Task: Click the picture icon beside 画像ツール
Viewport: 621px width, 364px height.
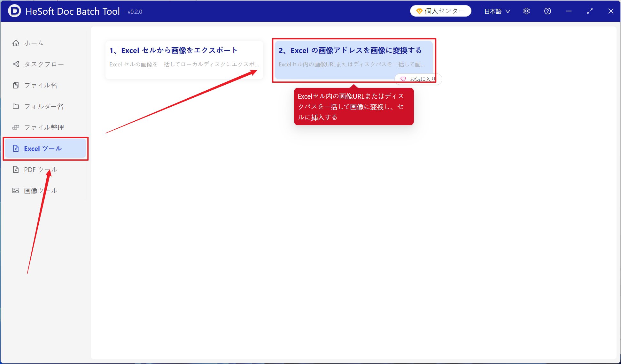Action: [16, 191]
